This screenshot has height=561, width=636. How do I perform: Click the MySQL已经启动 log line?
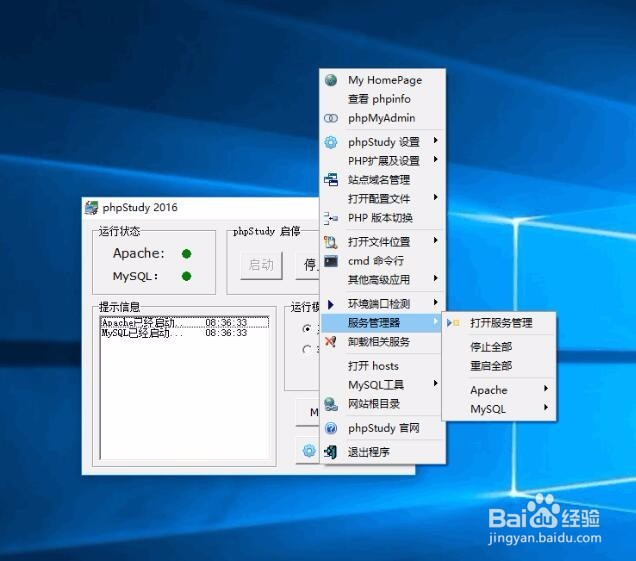point(174,333)
